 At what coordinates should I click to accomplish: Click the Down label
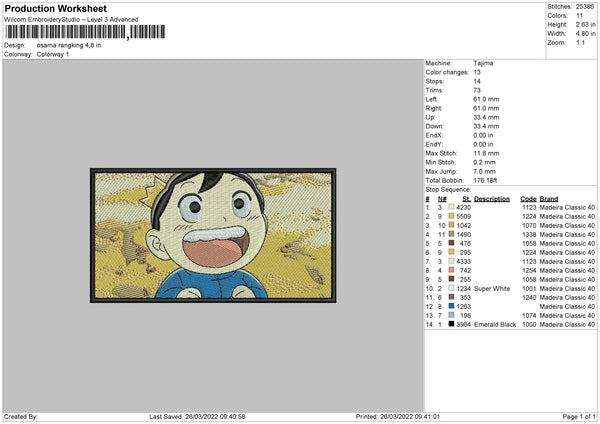pyautogui.click(x=434, y=126)
